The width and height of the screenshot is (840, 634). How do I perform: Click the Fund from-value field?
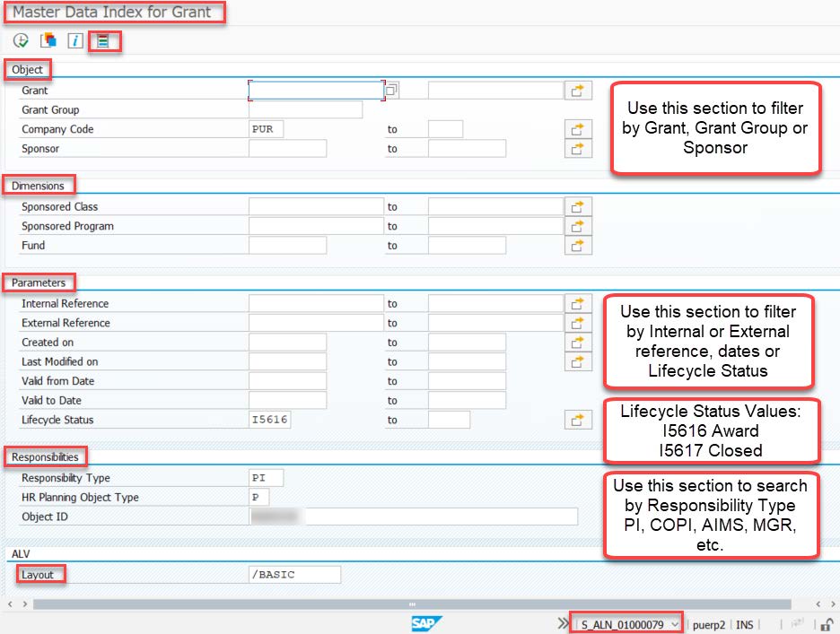tap(288, 245)
